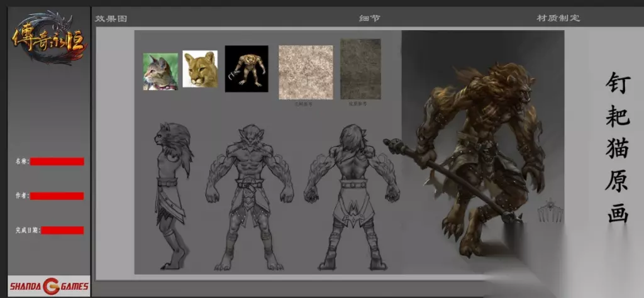Pick the light beige fur texture swatch
The width and height of the screenshot is (644, 298).
point(306,72)
